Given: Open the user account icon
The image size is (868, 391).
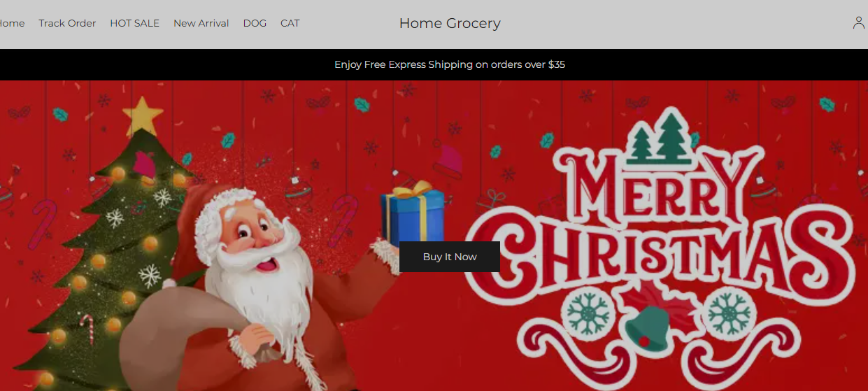Looking at the screenshot, I should pos(859,23).
